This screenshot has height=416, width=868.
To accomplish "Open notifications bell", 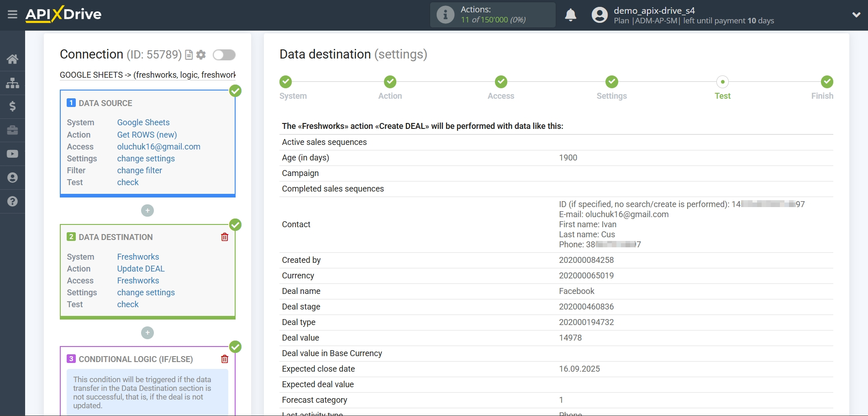I will pyautogui.click(x=570, y=15).
